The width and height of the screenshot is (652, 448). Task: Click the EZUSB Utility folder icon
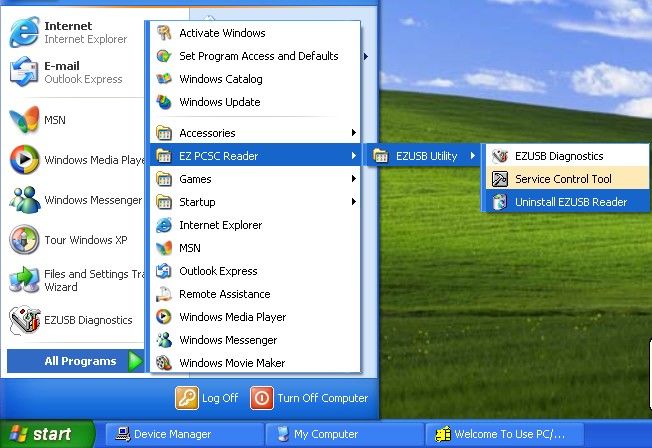click(x=380, y=156)
